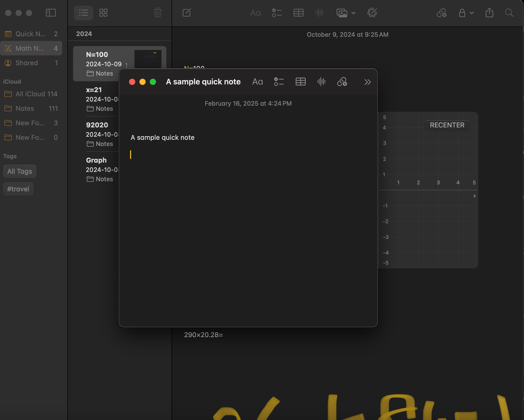Image resolution: width=524 pixels, height=420 pixels.
Task: Switch to list view in Notes
Action: click(x=84, y=12)
